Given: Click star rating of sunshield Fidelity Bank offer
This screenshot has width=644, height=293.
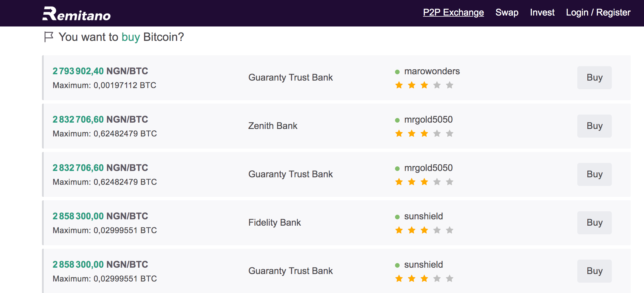Looking at the screenshot, I should (424, 230).
